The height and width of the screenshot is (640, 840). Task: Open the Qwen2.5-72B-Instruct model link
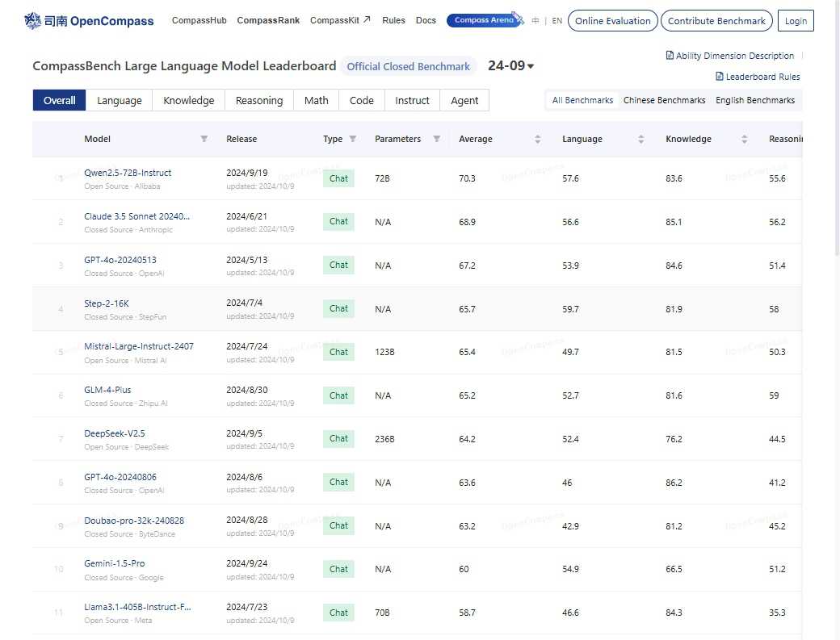pyautogui.click(x=128, y=173)
